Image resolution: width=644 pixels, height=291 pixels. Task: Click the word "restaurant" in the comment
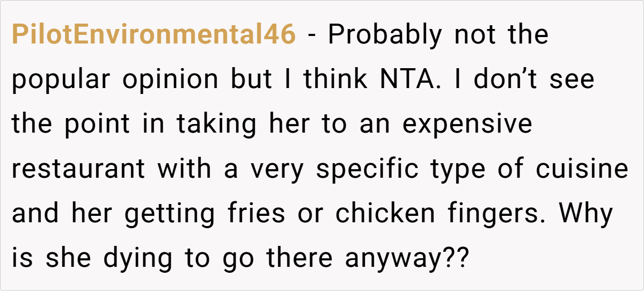click(x=78, y=169)
